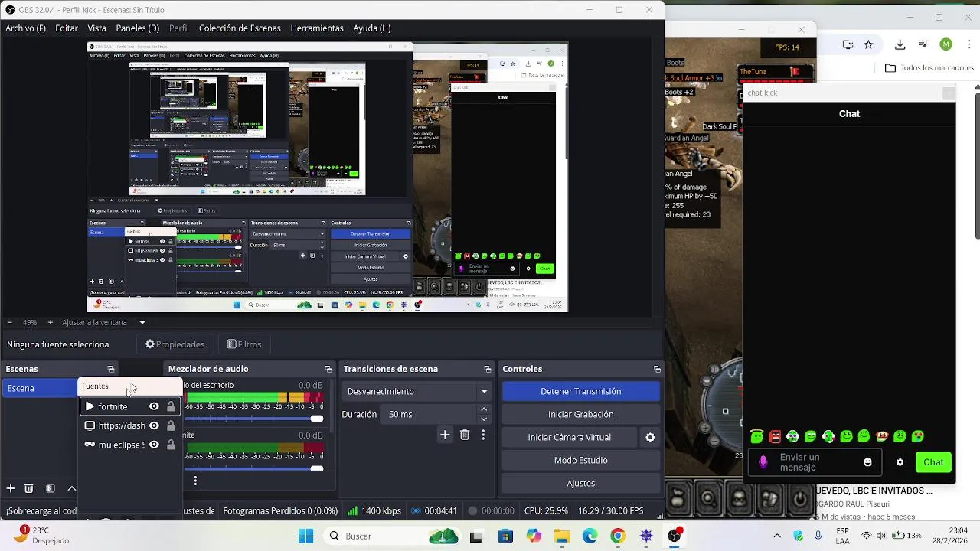Open the audio mixer three-dot menu

coord(195,481)
